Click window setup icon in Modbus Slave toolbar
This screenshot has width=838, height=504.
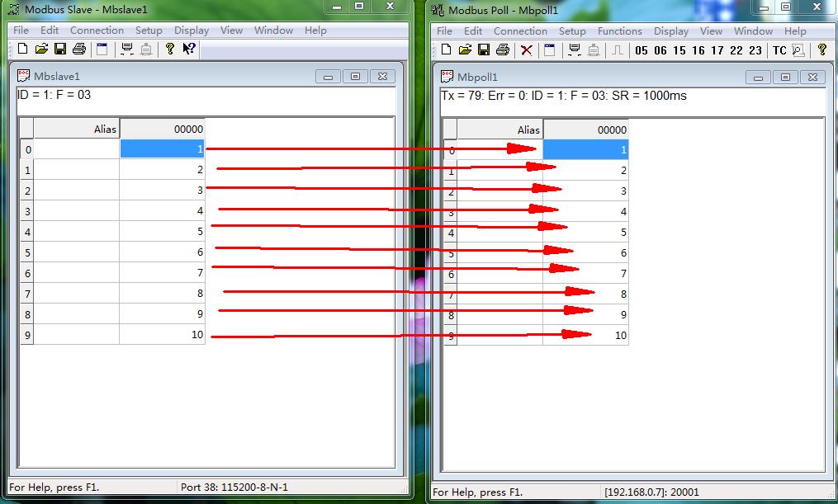point(102,49)
